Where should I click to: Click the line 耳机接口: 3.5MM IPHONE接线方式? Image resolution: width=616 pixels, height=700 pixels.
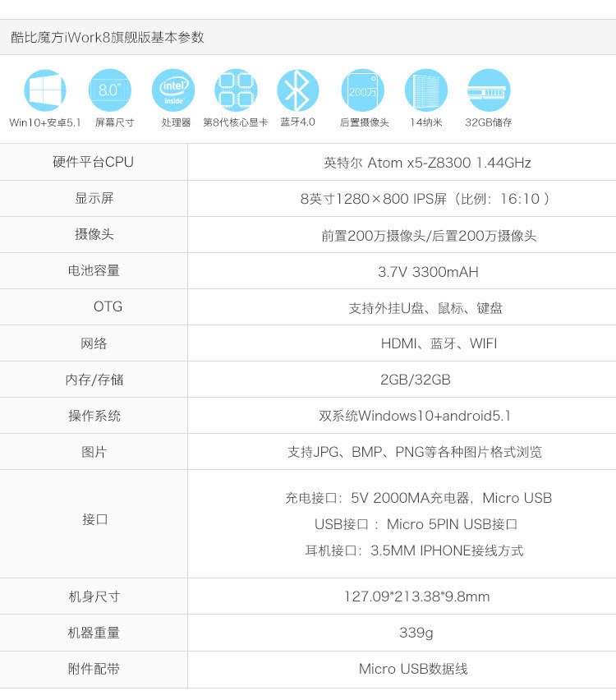[x=414, y=550]
